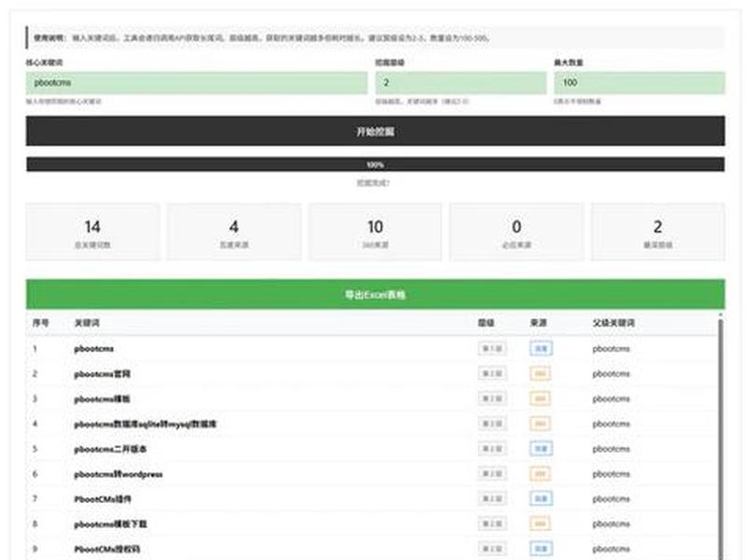The height and width of the screenshot is (560, 747).
Task: Click serial number 9 in the table
Action: point(35,549)
